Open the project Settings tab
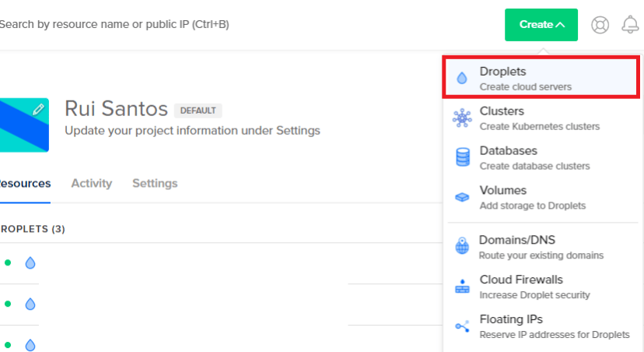644x352 pixels. point(155,184)
